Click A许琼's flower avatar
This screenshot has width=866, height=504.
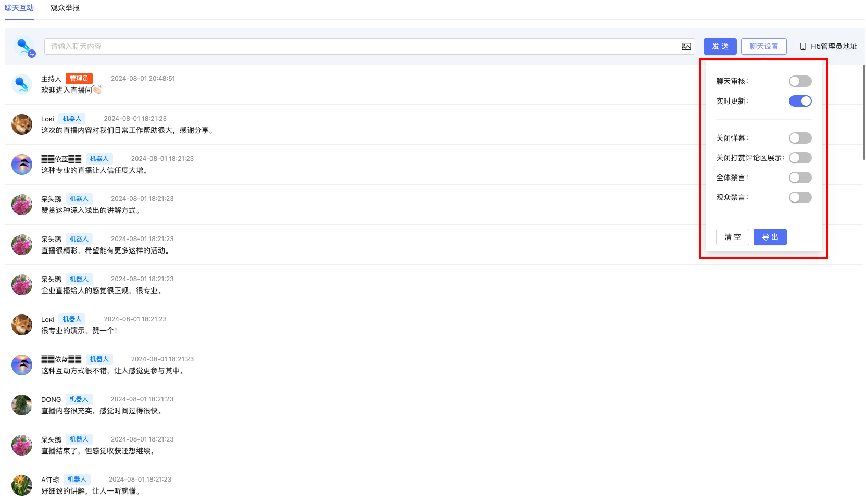[x=22, y=485]
